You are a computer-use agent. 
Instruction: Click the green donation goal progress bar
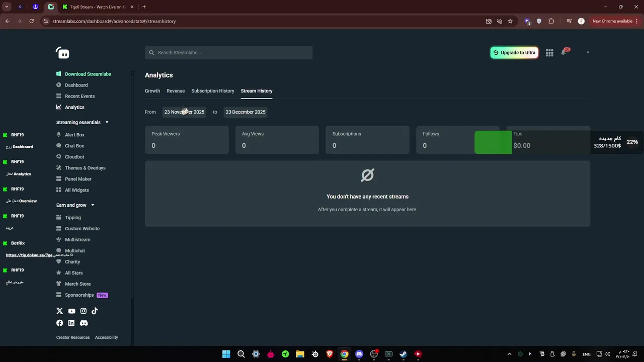coord(493,142)
